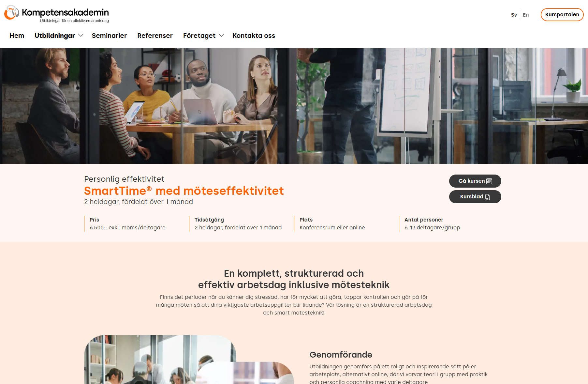Download the Kursblad course sheet
This screenshot has width=588, height=384.
coord(475,197)
